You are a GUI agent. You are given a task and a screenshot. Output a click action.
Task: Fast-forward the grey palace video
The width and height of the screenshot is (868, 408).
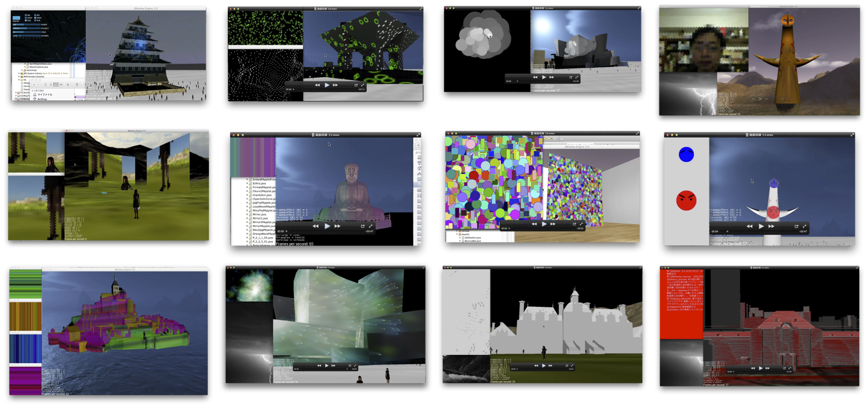point(551,365)
